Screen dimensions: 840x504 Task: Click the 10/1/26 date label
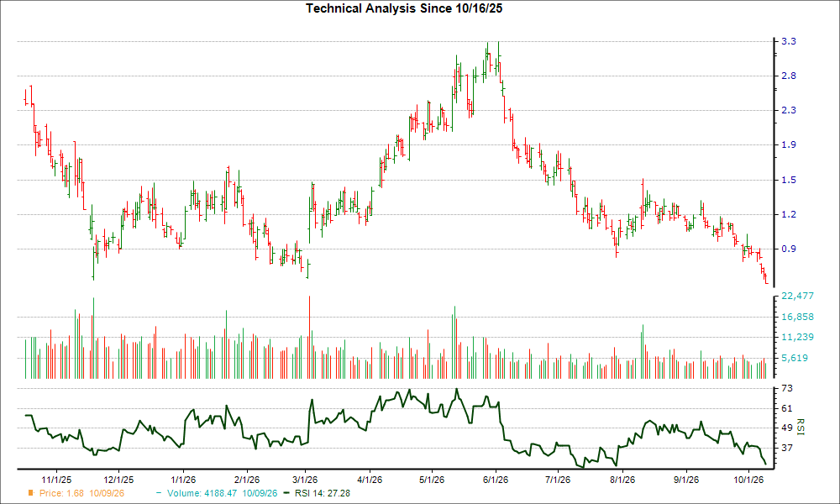click(748, 480)
